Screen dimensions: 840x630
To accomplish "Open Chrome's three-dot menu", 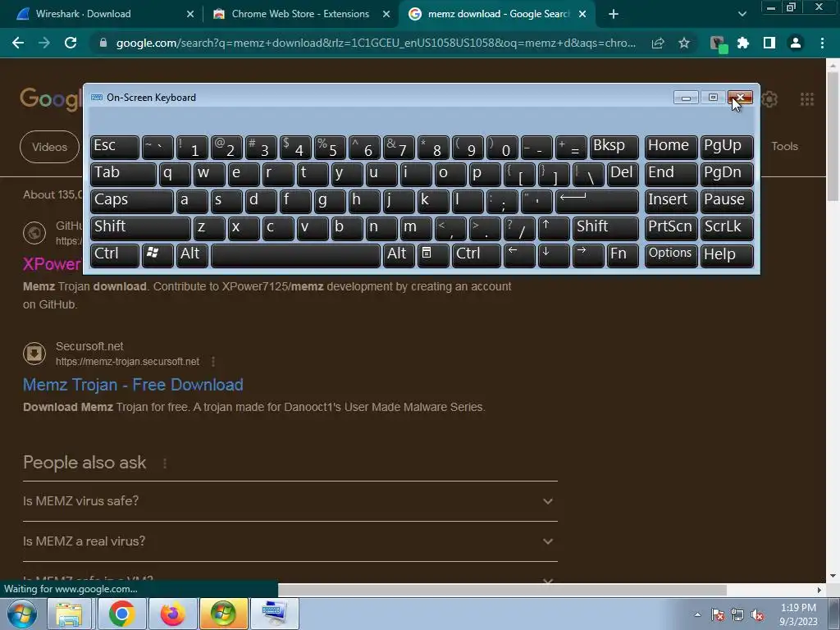I will pyautogui.click(x=822, y=43).
